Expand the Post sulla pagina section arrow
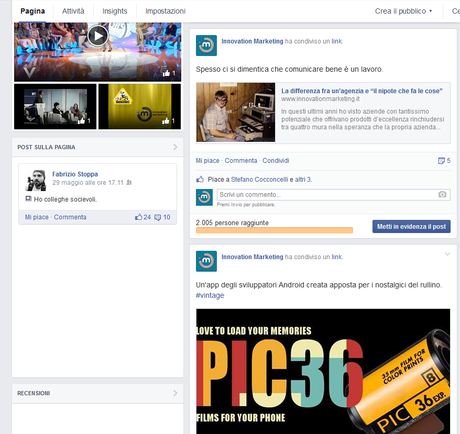The image size is (460, 434). 175,147
